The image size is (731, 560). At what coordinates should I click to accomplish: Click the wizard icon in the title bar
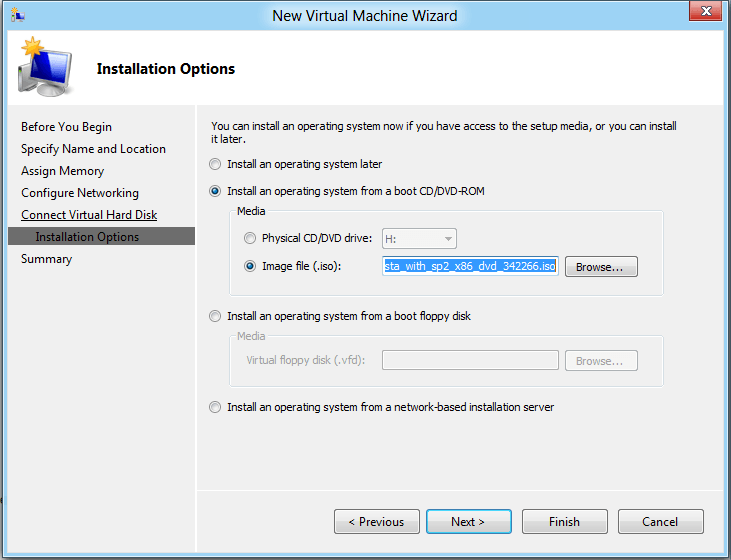pyautogui.click(x=14, y=15)
